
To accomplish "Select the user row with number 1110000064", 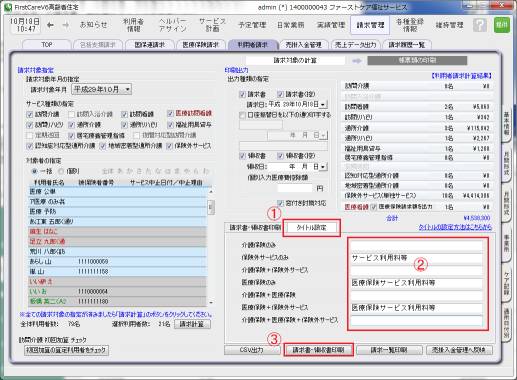I will click(x=117, y=291).
